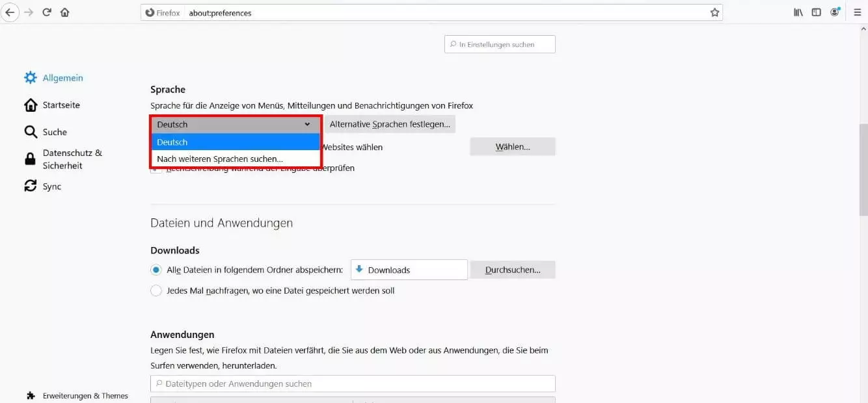Select Alle Dateien in folgendem Ordner radio
Image resolution: width=868 pixels, height=403 pixels.
tap(156, 270)
